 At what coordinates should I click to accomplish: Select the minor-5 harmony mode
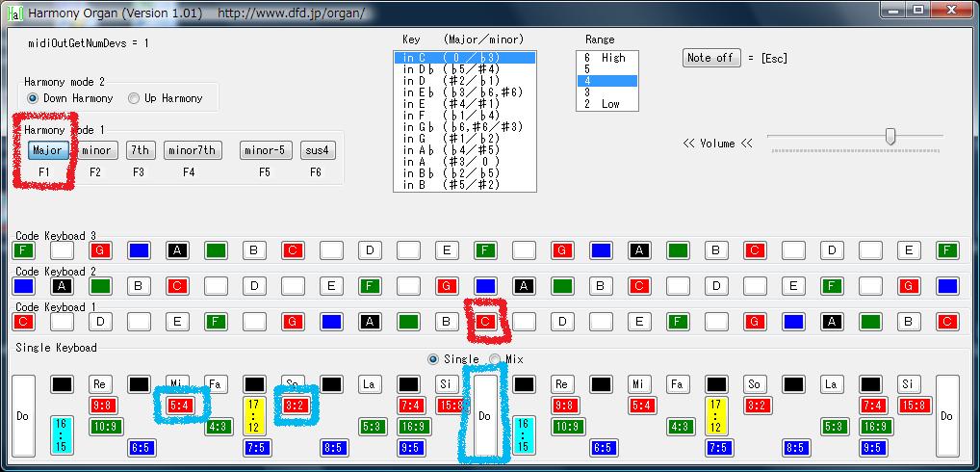[266, 150]
